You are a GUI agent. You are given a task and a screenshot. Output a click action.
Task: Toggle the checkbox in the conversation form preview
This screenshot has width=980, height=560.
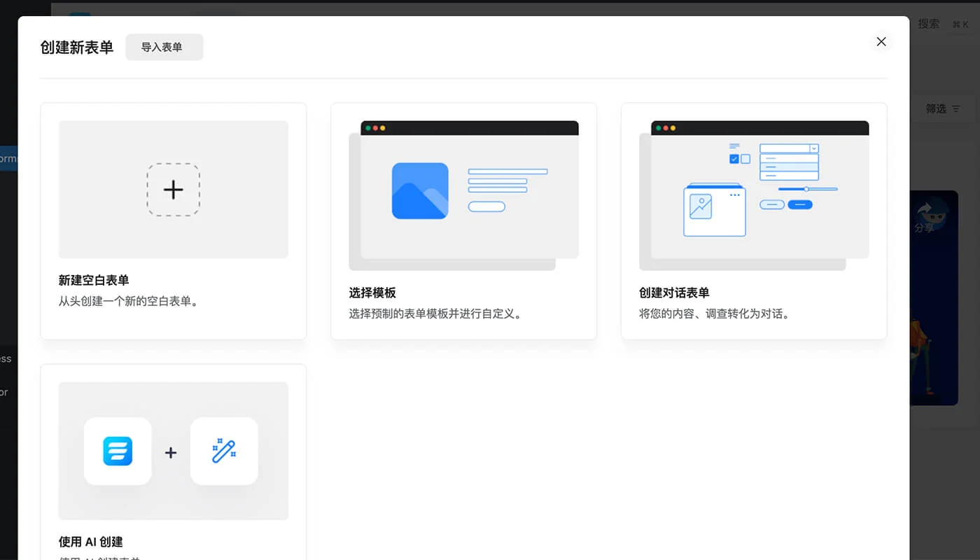(x=733, y=158)
